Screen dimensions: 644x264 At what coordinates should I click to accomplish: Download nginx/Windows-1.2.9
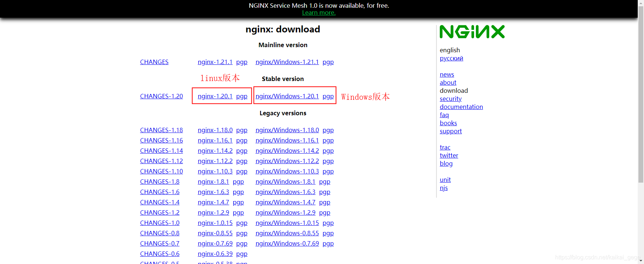(x=285, y=212)
